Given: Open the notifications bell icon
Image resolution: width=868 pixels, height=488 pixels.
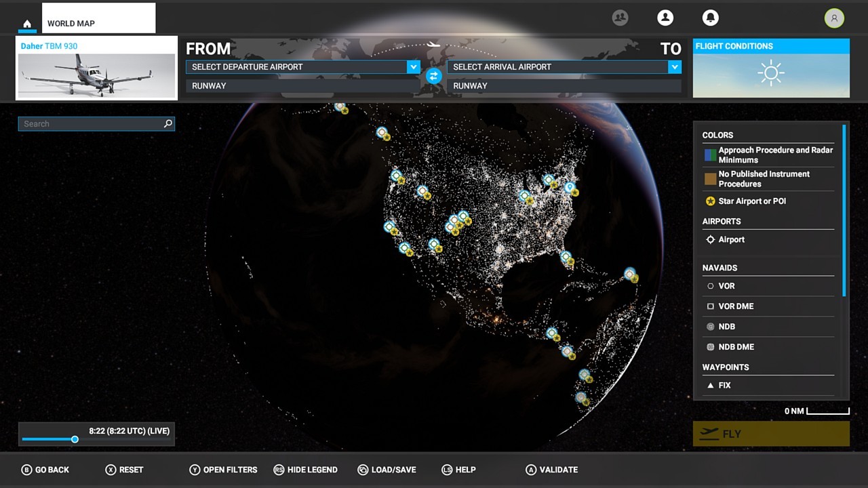Looking at the screenshot, I should point(710,18).
